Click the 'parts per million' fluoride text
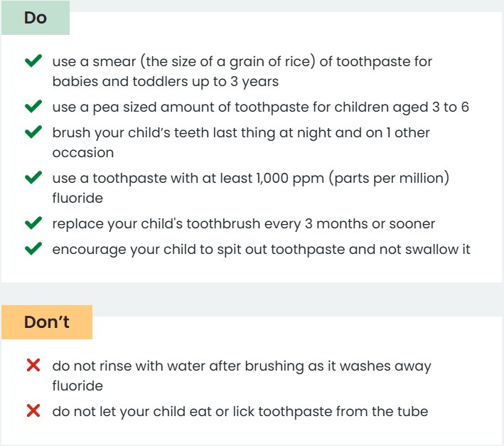504x446 pixels. coord(251,188)
